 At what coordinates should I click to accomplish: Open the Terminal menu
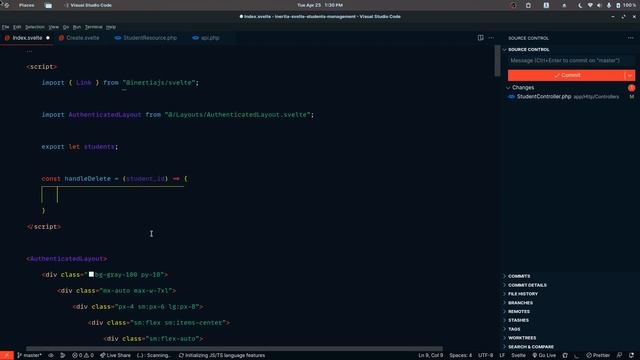(93, 27)
